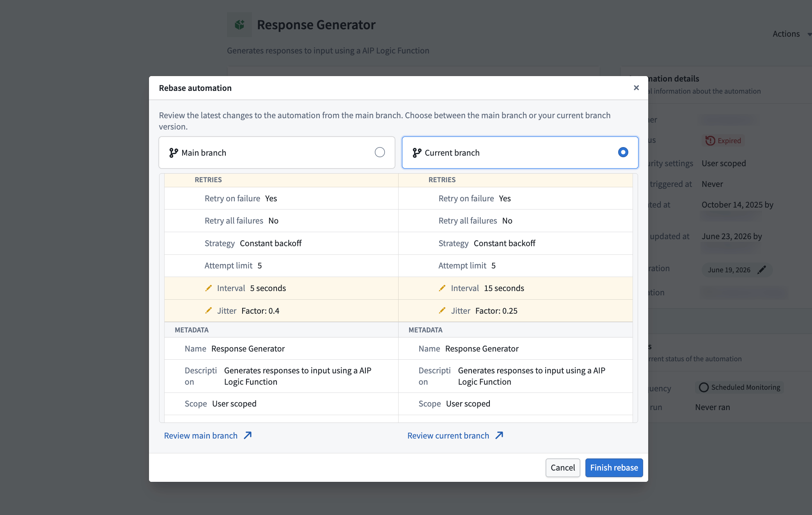Image resolution: width=812 pixels, height=515 pixels.
Task: Click the pencil icon beside Jitter Factor: 0.4
Action: pos(209,311)
